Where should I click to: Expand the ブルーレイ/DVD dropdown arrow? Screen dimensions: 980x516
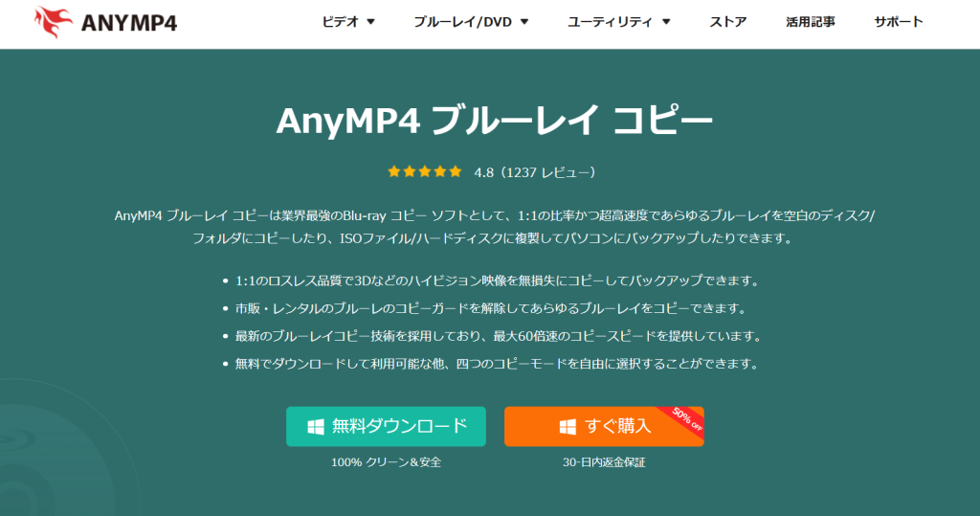pyautogui.click(x=524, y=22)
